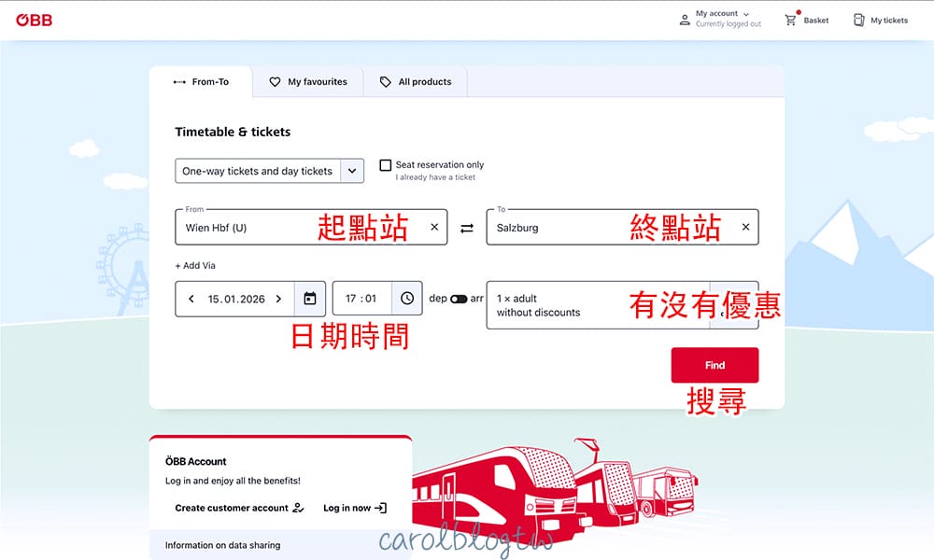Screen dimensions: 934x560
Task: Clear the Salzburg destination field with the X
Action: pyautogui.click(x=745, y=226)
